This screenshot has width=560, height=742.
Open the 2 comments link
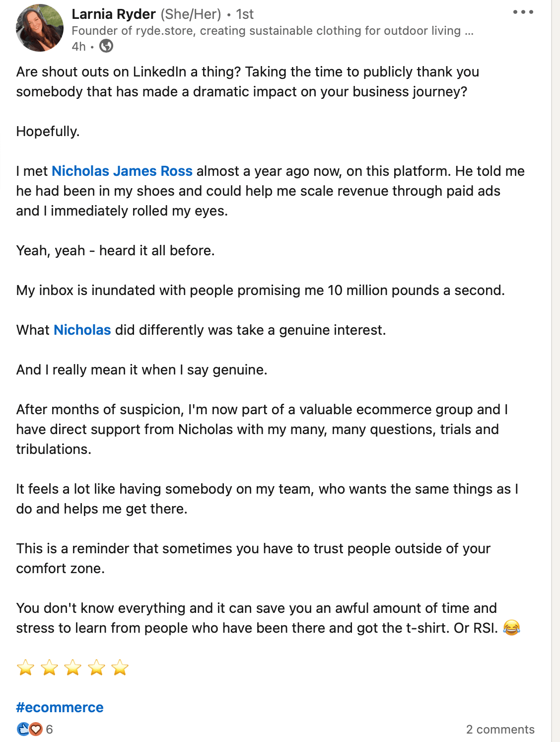(500, 729)
